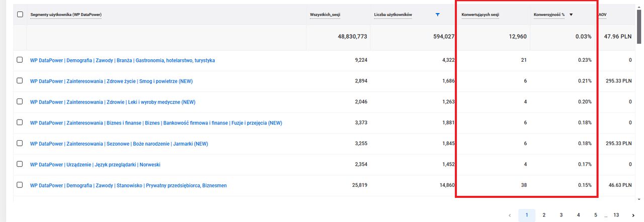644x222 pixels.
Task: Check the Fuzje i przejęcia row checkbox
Action: (20, 123)
